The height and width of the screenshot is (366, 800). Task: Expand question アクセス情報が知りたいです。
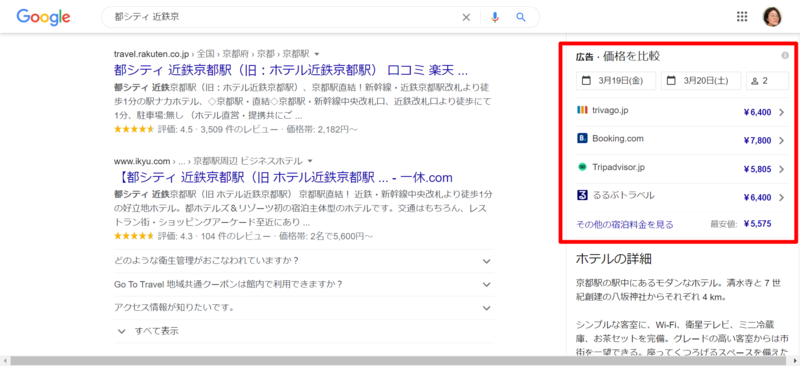[x=304, y=308]
